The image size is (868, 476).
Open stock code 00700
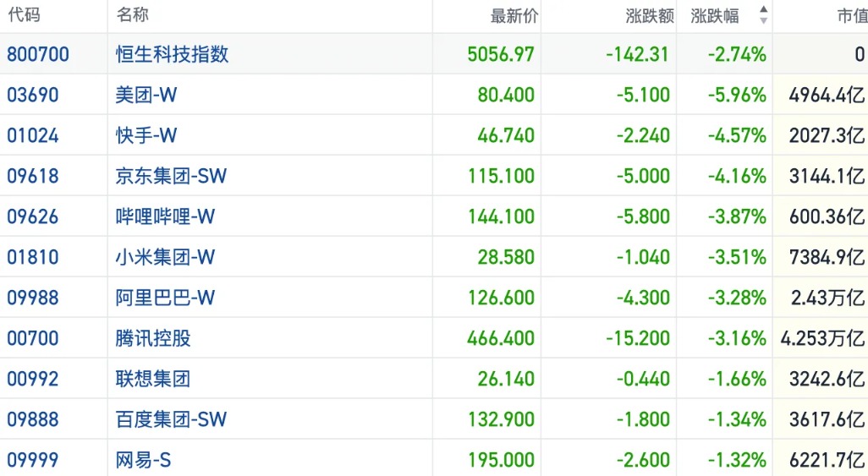click(x=33, y=338)
